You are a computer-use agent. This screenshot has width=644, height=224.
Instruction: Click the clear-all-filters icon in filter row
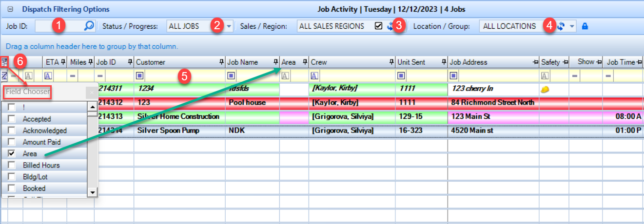4,75
